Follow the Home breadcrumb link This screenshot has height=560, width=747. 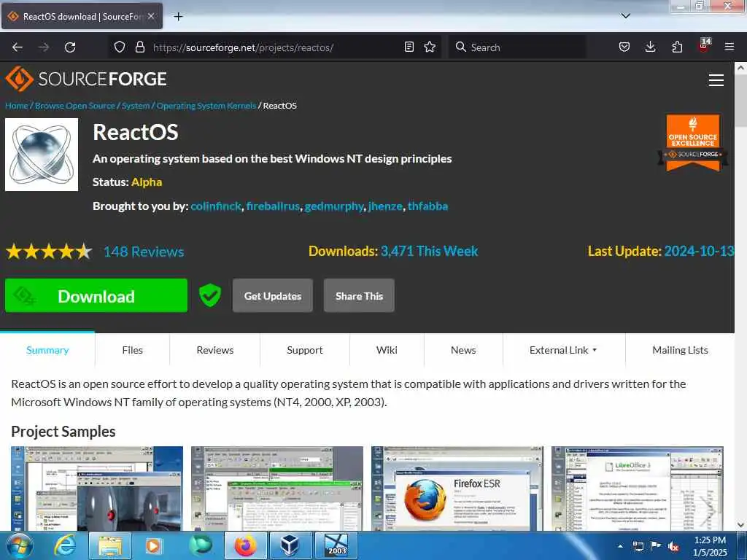(x=17, y=106)
